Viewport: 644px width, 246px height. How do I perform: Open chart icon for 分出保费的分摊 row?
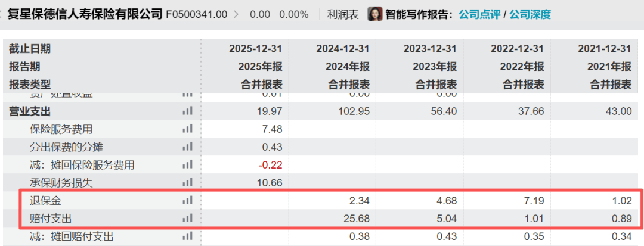(x=187, y=147)
